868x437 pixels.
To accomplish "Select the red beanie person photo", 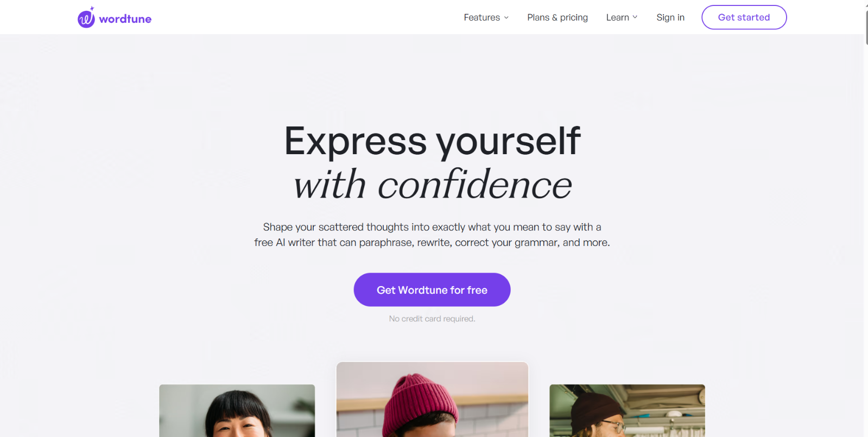I will tap(432, 400).
